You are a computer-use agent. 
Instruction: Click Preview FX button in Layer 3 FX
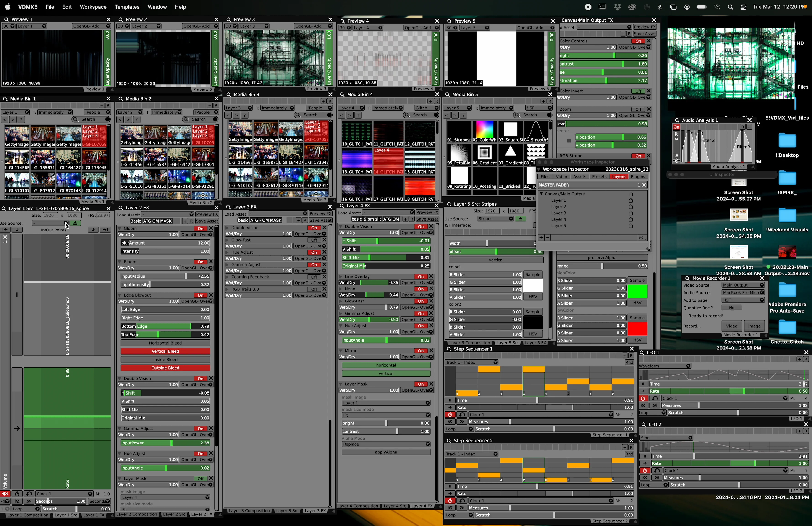tap(320, 214)
